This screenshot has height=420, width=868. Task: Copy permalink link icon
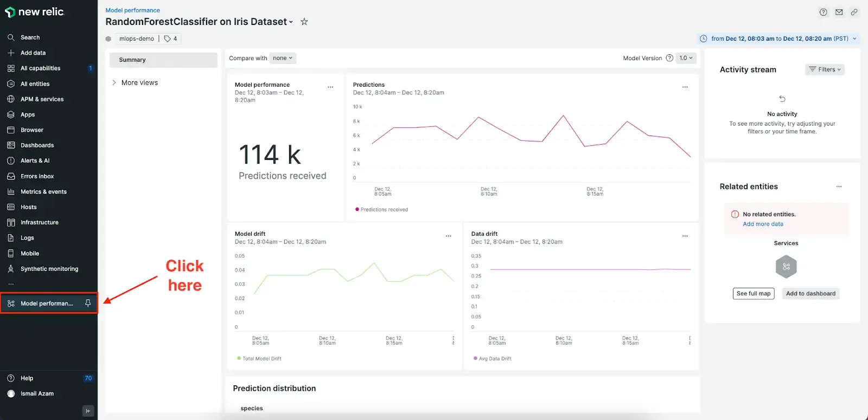[854, 12]
